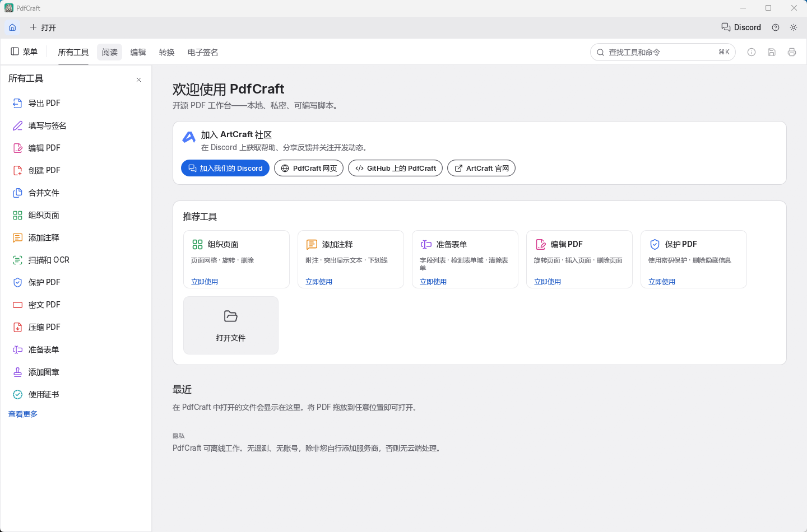Image resolution: width=807 pixels, height=532 pixels.
Task: Open ArtCraft 官网 button
Action: [x=481, y=168]
